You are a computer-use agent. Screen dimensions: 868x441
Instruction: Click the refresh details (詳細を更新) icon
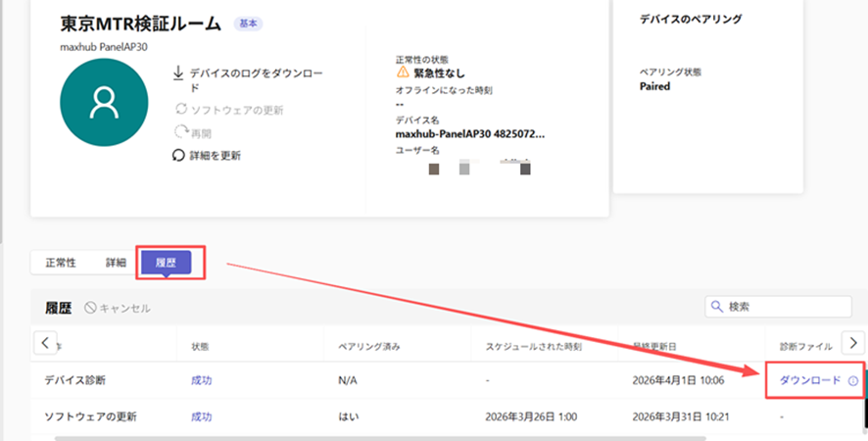(x=179, y=155)
